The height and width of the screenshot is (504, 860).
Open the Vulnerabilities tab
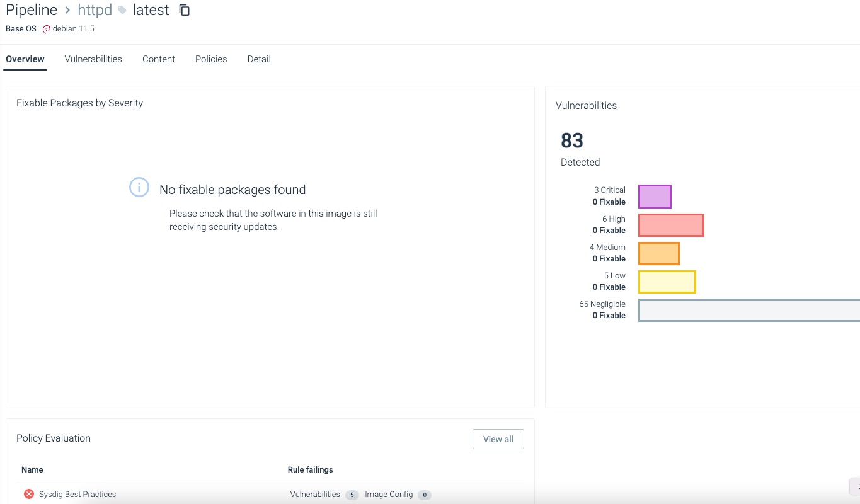pos(93,59)
